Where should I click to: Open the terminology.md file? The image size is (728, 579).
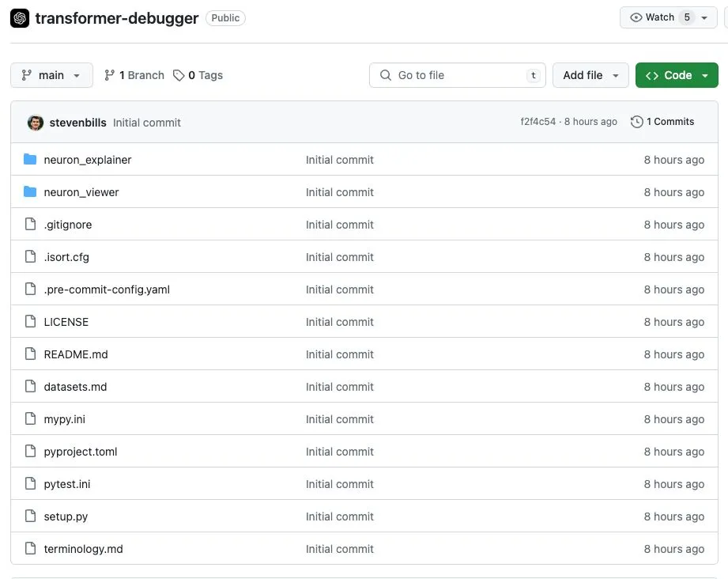(83, 549)
